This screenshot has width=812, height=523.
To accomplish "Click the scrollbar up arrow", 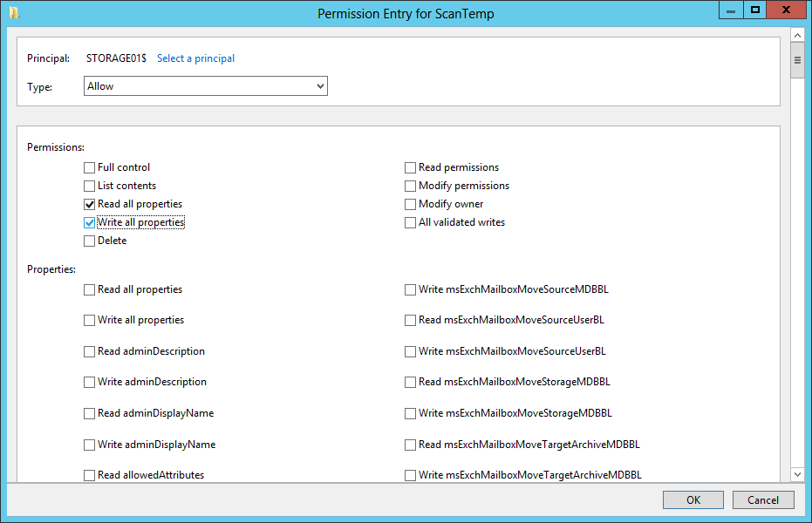I will point(797,35).
